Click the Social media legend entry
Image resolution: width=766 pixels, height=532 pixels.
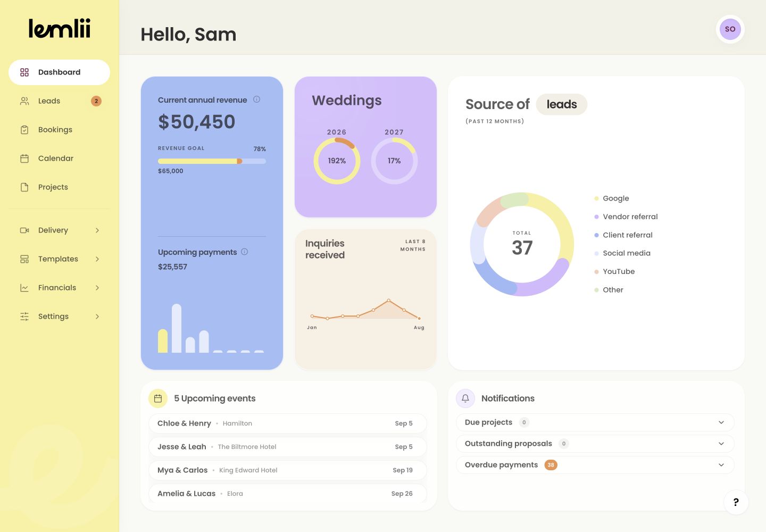(x=622, y=253)
